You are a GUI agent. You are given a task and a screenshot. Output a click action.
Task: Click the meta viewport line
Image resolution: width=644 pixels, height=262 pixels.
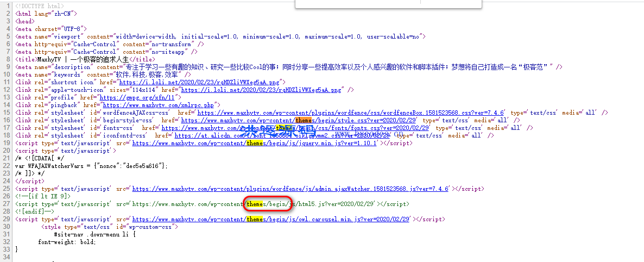click(220, 36)
